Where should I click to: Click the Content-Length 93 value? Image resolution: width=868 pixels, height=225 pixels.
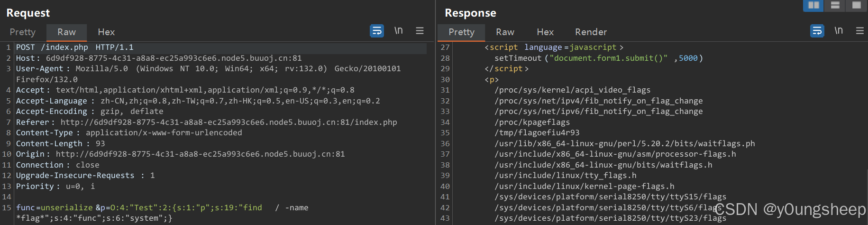101,144
